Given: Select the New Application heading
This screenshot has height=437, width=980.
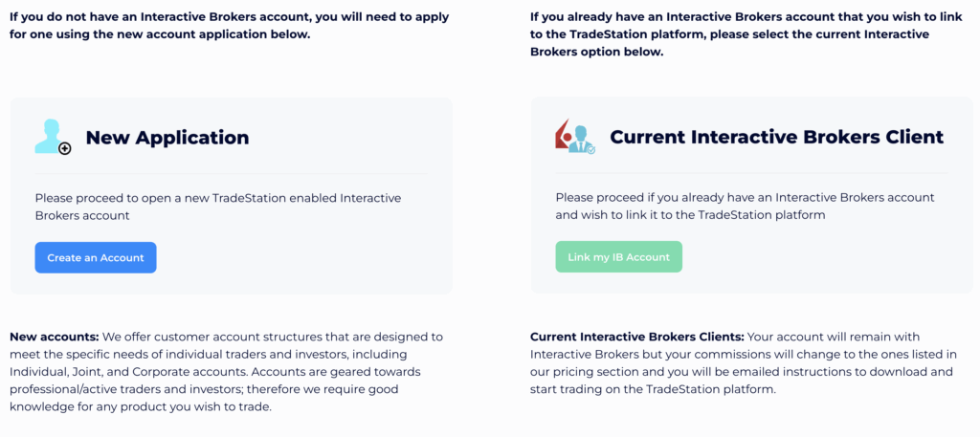Looking at the screenshot, I should tap(167, 138).
